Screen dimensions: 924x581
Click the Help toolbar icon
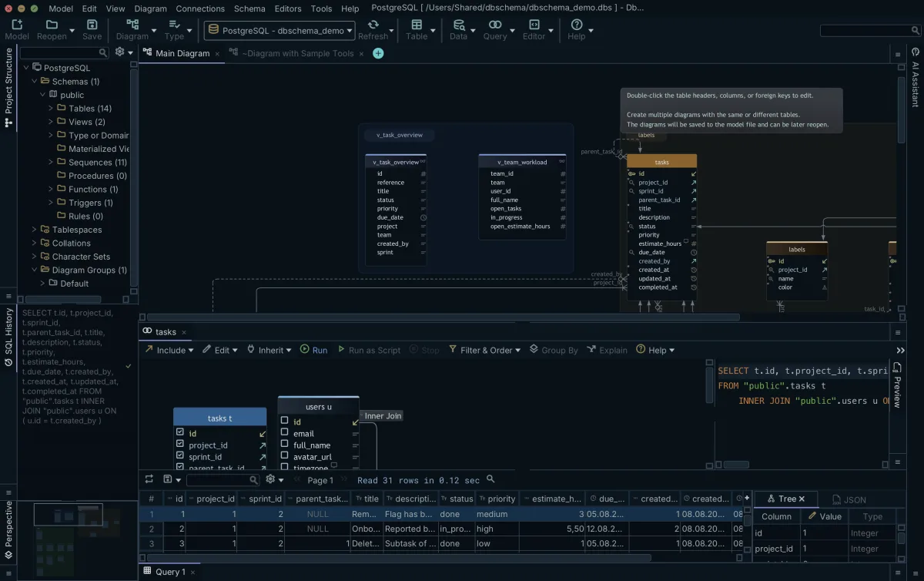576,25
